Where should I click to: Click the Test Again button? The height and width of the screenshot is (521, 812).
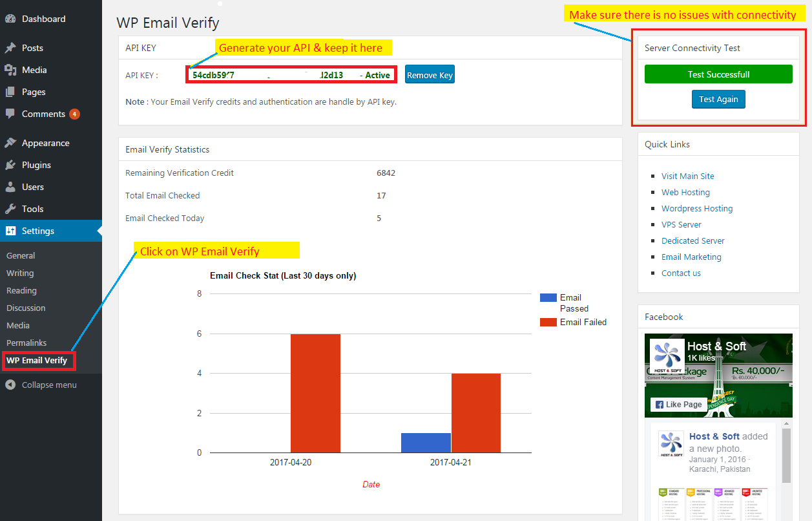pos(718,99)
